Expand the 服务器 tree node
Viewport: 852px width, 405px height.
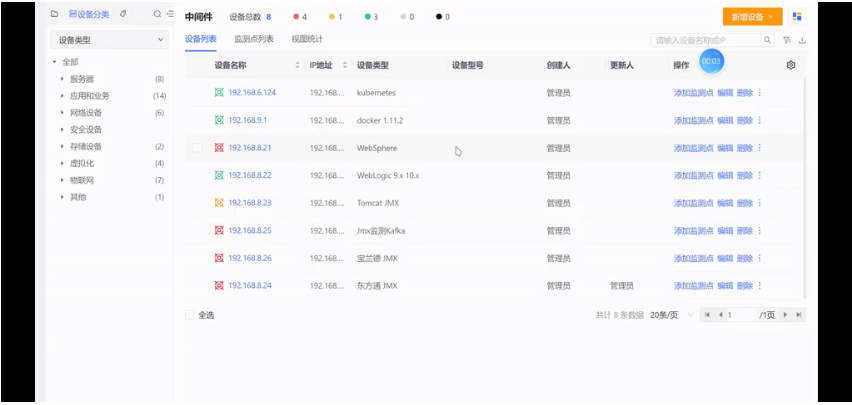click(x=62, y=79)
